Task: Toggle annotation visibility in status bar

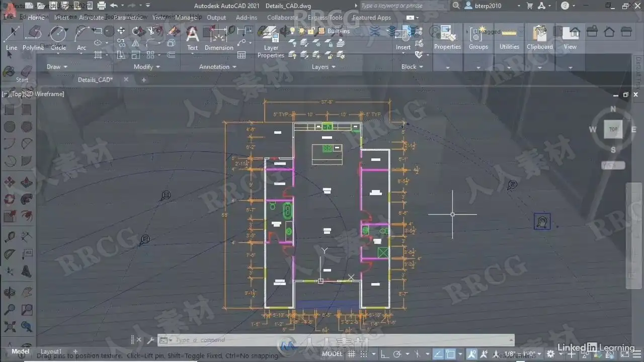Action: click(473, 354)
